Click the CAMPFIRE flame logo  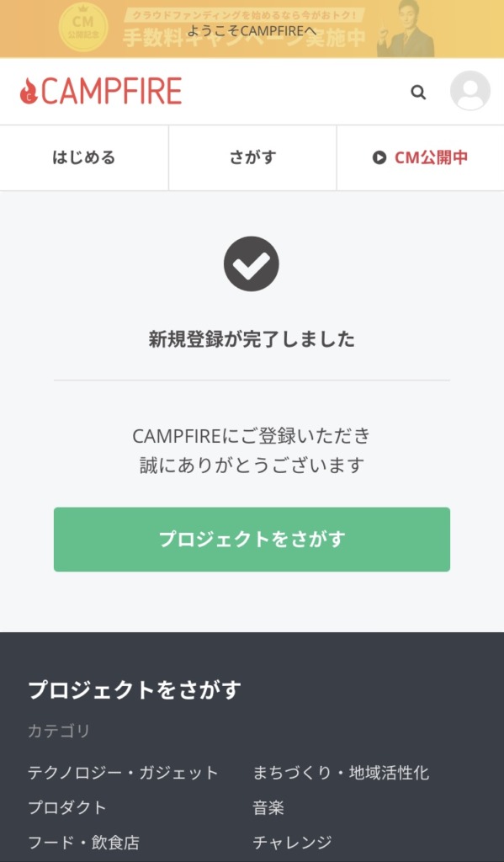click(x=101, y=91)
